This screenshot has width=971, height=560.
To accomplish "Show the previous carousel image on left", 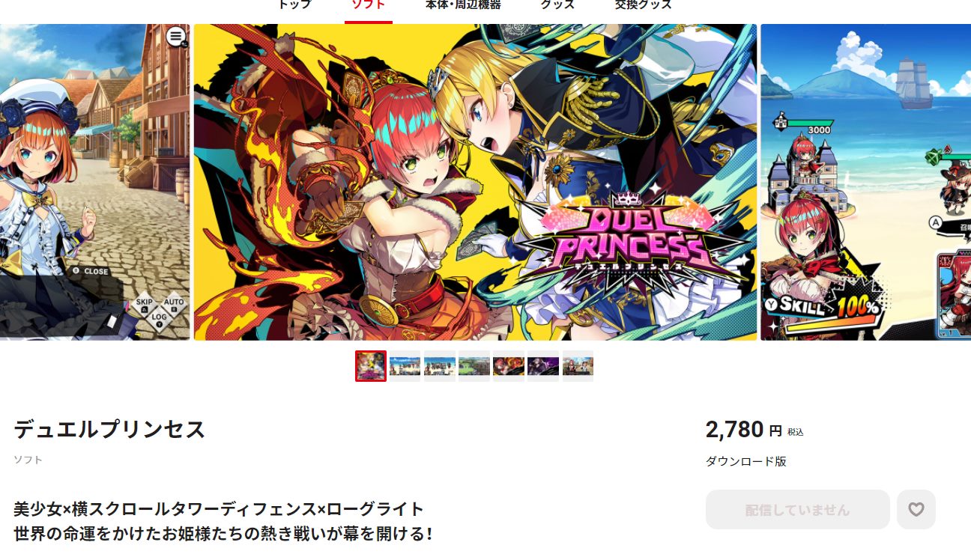I will point(94,182).
